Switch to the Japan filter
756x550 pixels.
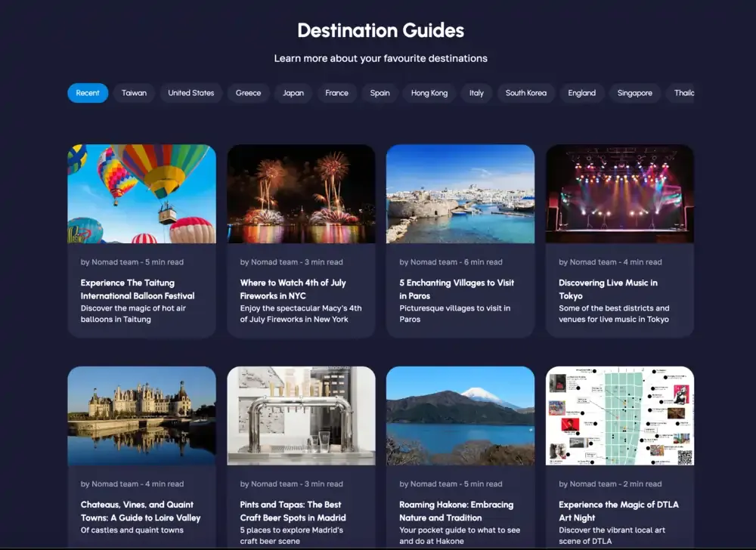(293, 93)
